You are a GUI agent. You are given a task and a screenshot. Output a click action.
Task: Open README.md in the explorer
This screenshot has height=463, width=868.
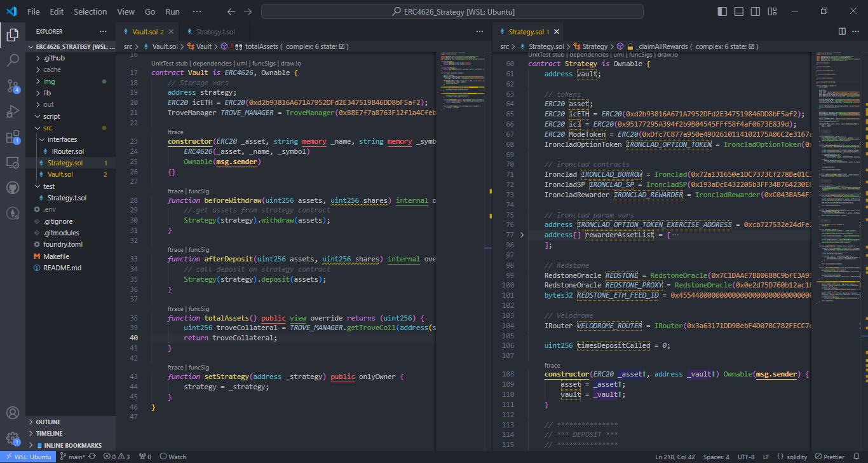click(x=71, y=268)
